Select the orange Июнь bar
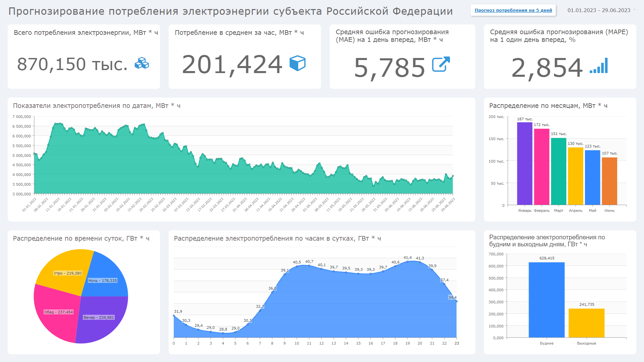Image resolution: width=644 pixels, height=362 pixels. [609, 181]
